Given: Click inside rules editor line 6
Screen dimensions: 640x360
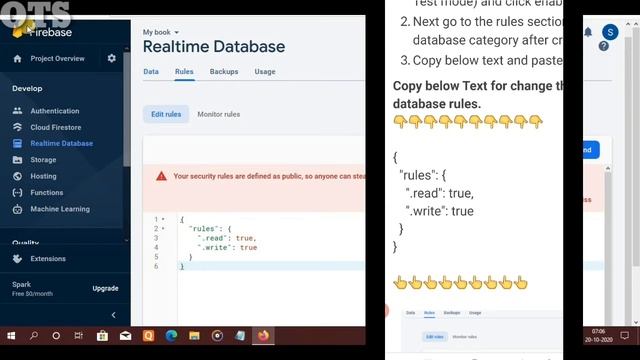Looking at the screenshot, I should 271,266.
